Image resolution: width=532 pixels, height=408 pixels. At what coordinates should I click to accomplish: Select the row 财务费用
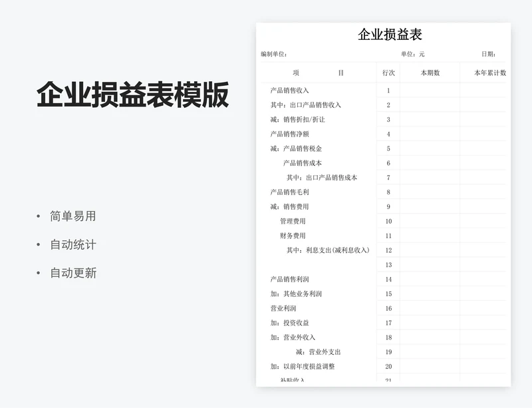[x=383, y=236]
